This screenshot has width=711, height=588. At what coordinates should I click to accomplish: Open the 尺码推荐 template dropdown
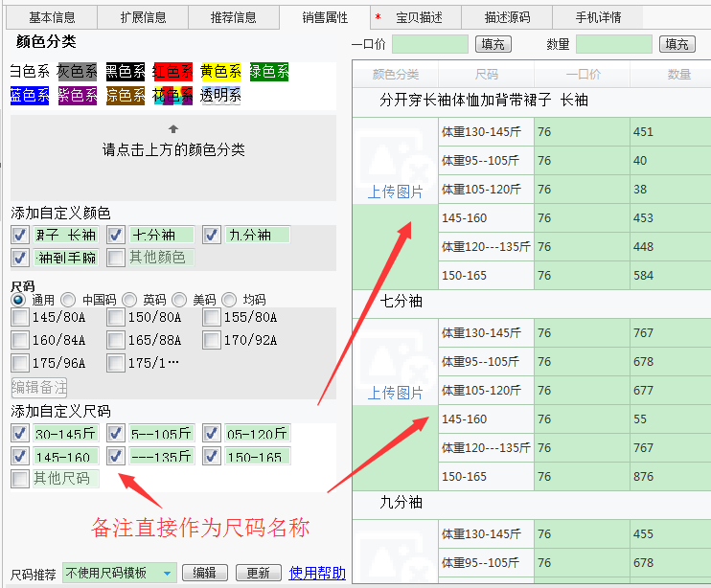click(x=120, y=573)
